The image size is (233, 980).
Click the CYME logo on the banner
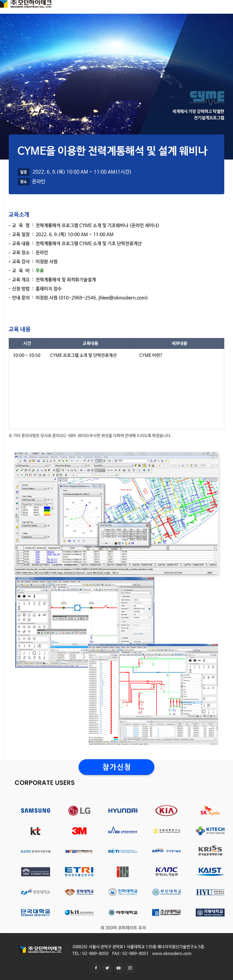[207, 97]
